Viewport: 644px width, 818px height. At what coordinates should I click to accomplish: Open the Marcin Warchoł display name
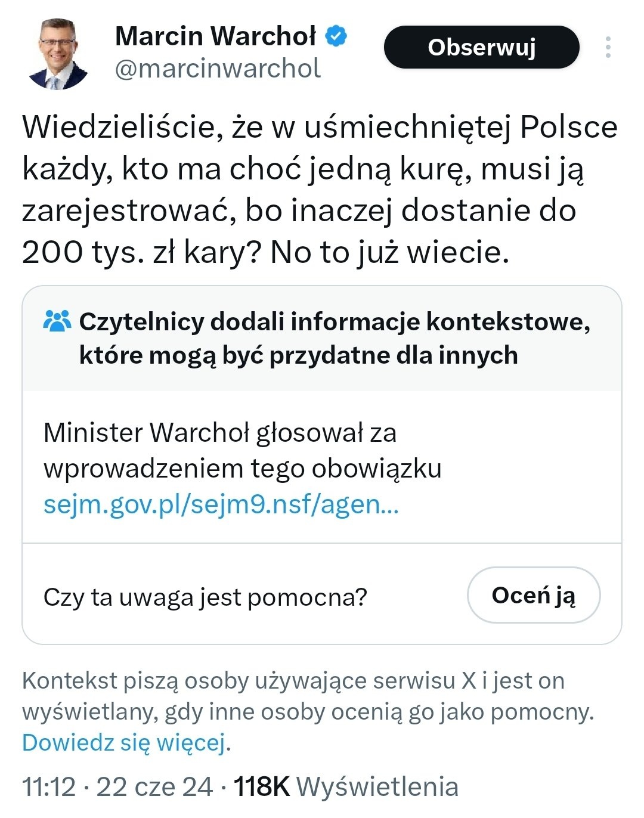click(216, 36)
